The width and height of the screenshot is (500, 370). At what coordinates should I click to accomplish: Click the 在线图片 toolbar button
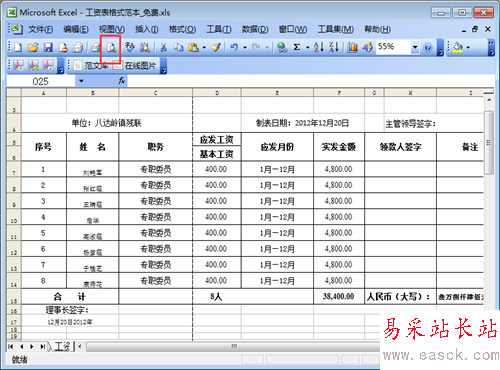[135, 66]
